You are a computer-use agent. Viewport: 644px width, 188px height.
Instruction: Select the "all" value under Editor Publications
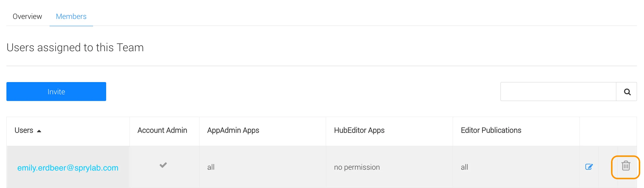pos(464,167)
